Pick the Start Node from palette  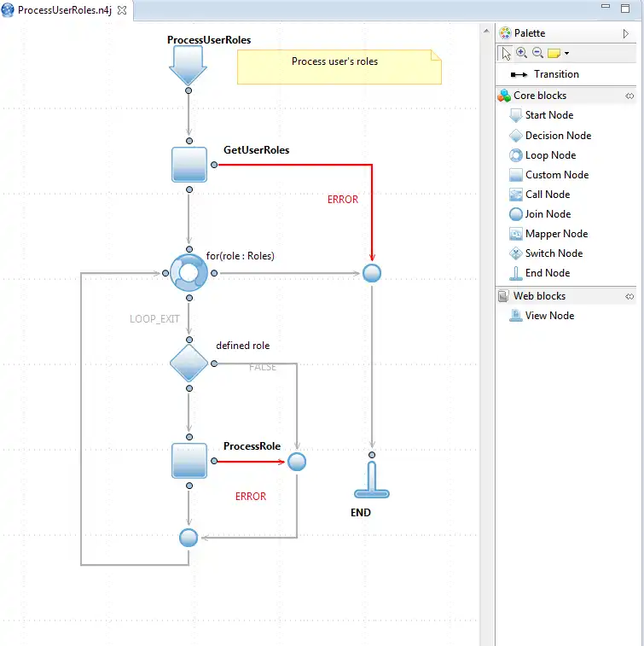click(x=542, y=115)
